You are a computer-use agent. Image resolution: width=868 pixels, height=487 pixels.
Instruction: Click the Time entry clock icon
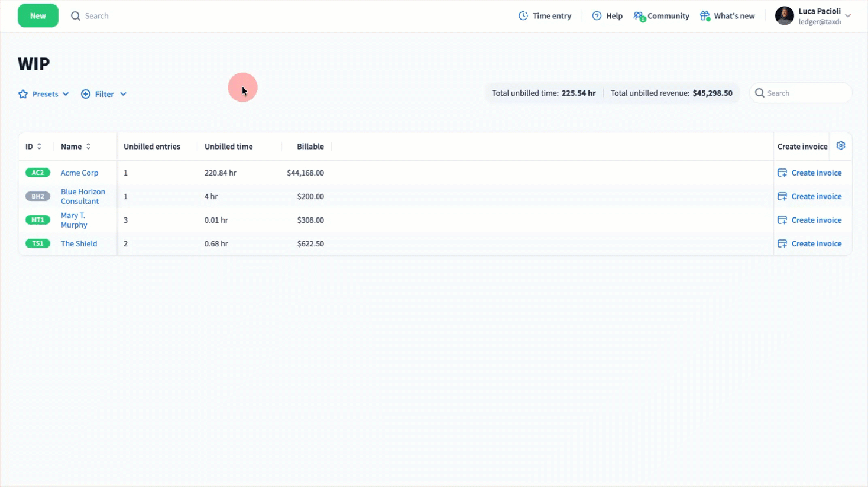click(x=523, y=16)
